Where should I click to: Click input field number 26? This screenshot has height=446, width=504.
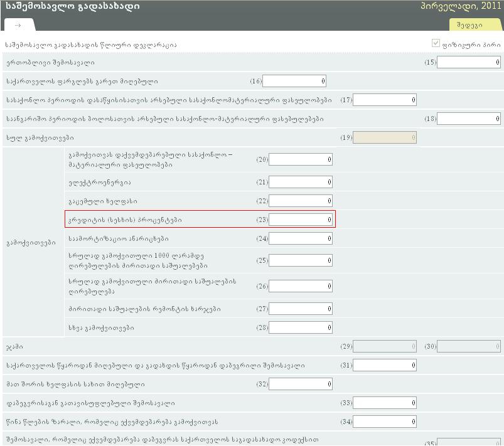[300, 286]
